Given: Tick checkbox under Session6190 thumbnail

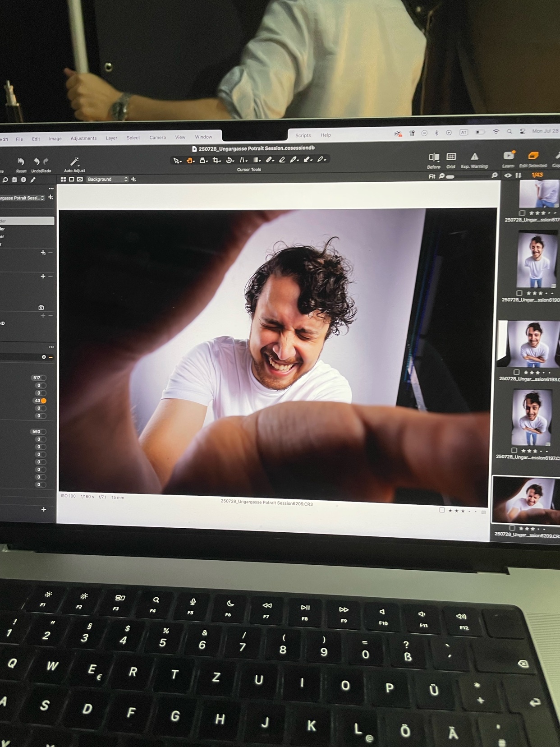Looking at the screenshot, I should [x=519, y=293].
